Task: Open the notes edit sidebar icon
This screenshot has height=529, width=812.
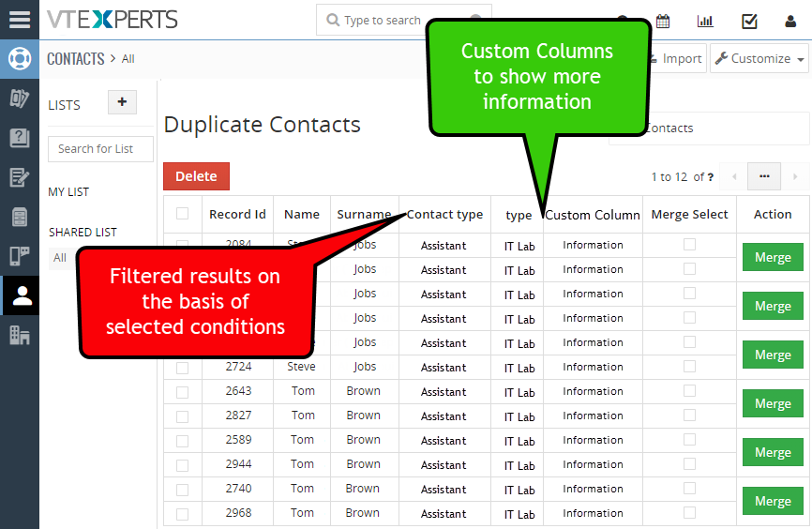Action: (20, 177)
